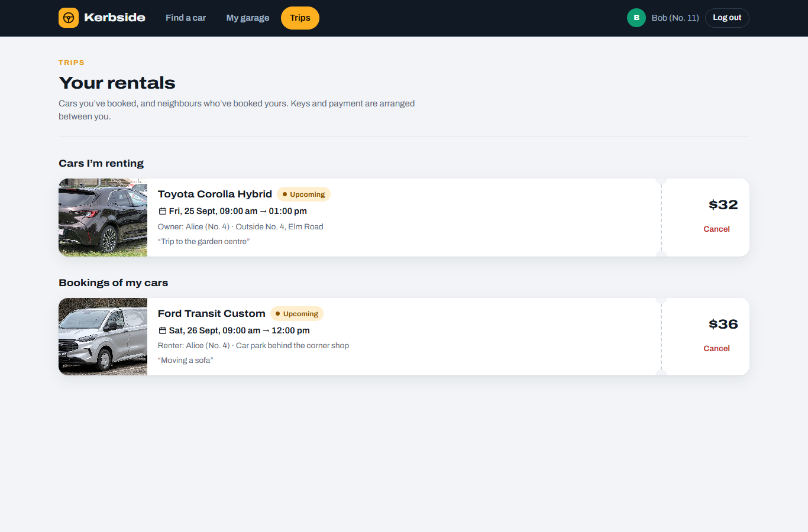Screen dimensions: 808x532
Task: Open the Toyota Corolla Hybrid photo
Action: pyautogui.click(x=103, y=218)
